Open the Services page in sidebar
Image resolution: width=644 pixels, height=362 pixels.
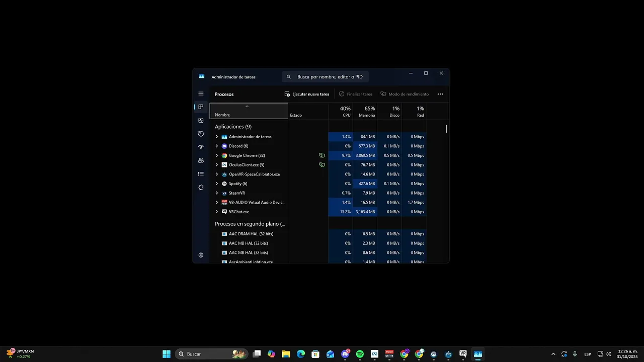click(x=201, y=188)
